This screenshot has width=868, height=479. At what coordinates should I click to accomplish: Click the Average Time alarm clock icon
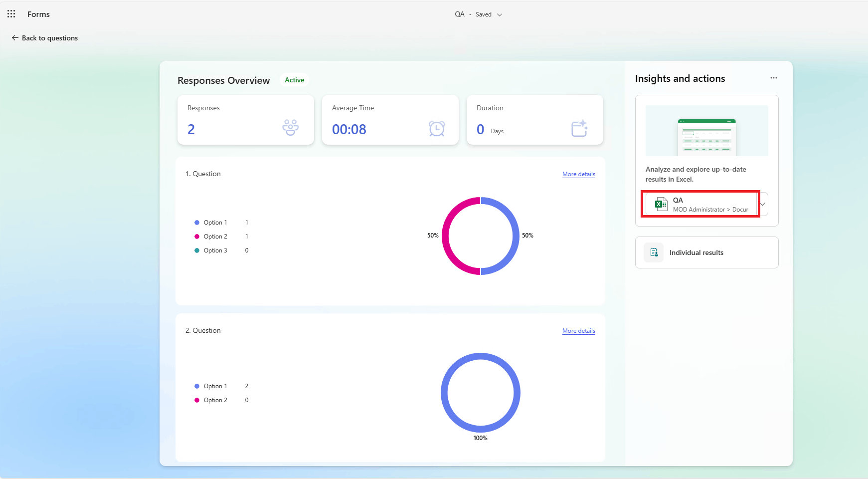pyautogui.click(x=437, y=129)
